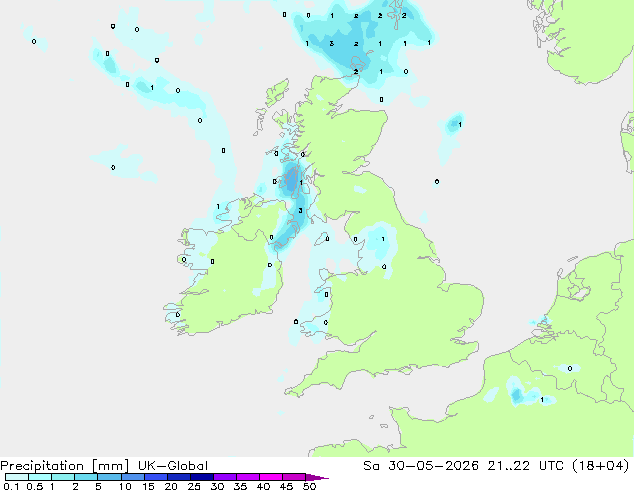Click the 40–45 mm magenta legend swatch

271,477
